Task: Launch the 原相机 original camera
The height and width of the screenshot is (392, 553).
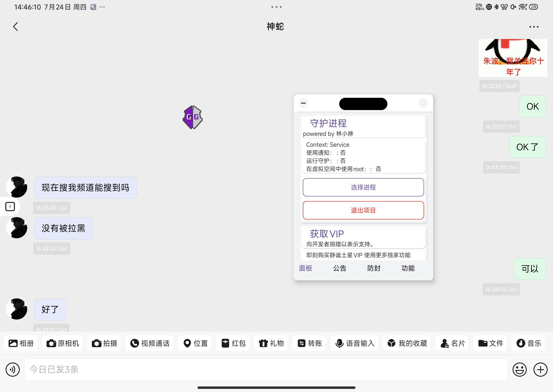Action: click(63, 343)
